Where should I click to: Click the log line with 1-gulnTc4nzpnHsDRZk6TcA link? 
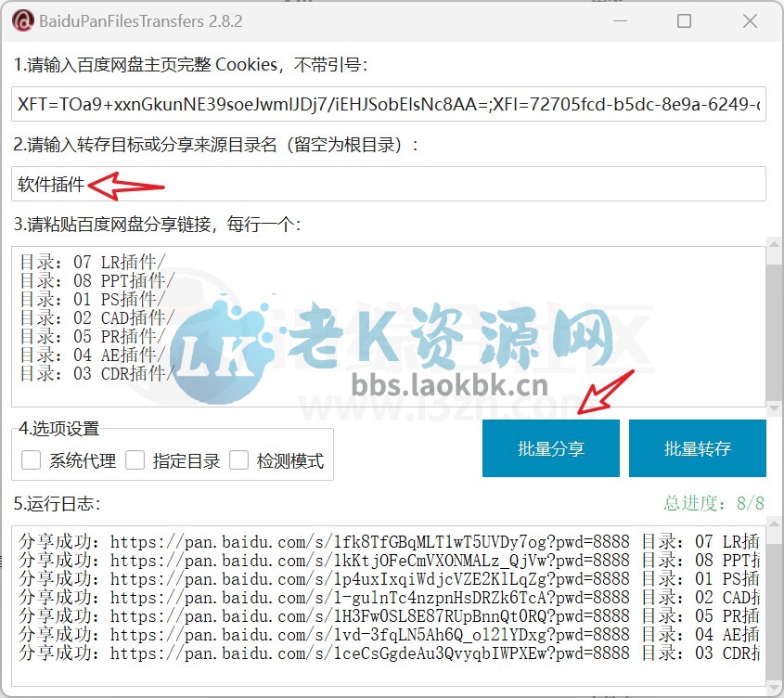(389, 597)
